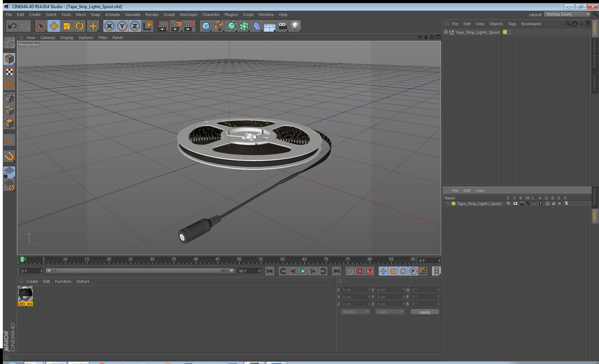This screenshot has width=599, height=364.
Task: Open the MoGraph menu
Action: [188, 15]
